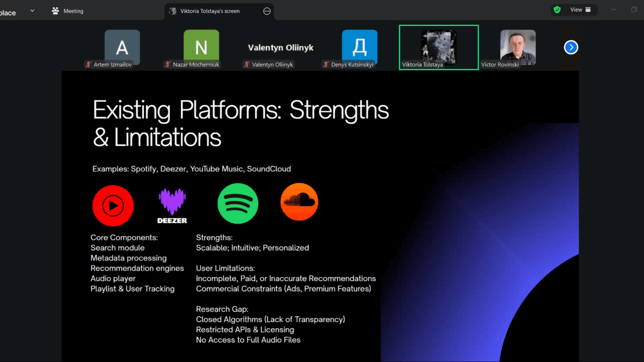
Task: Switch to the Meeting tab
Action: point(73,10)
